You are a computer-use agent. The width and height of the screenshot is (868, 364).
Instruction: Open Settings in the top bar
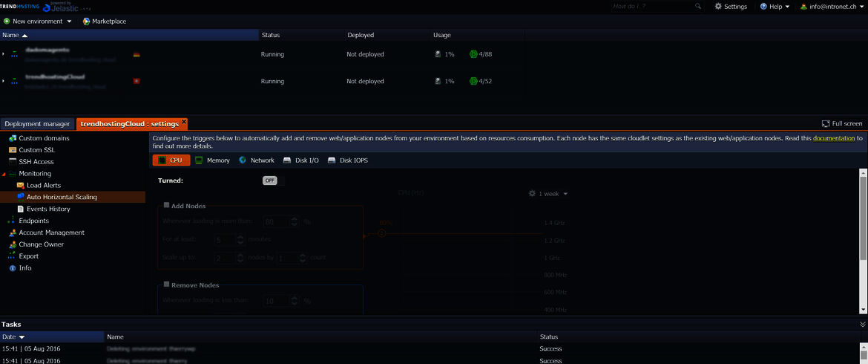point(731,6)
